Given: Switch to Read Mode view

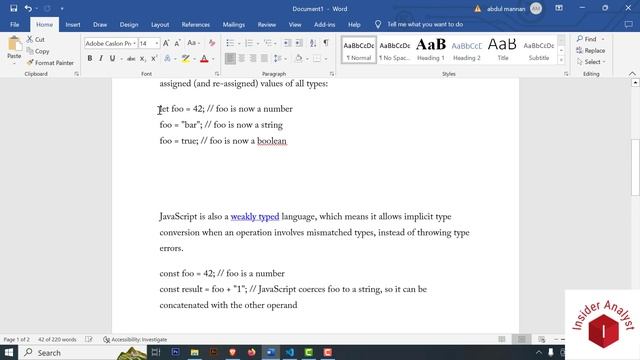Looking at the screenshot, I should click(x=502, y=339).
